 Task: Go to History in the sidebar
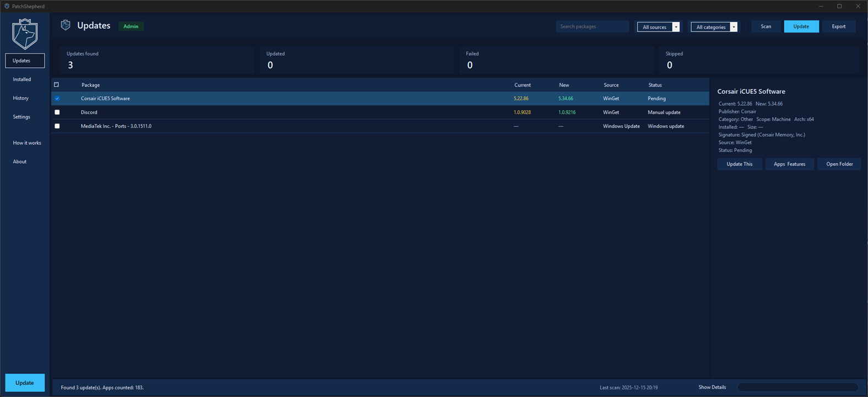pyautogui.click(x=21, y=98)
